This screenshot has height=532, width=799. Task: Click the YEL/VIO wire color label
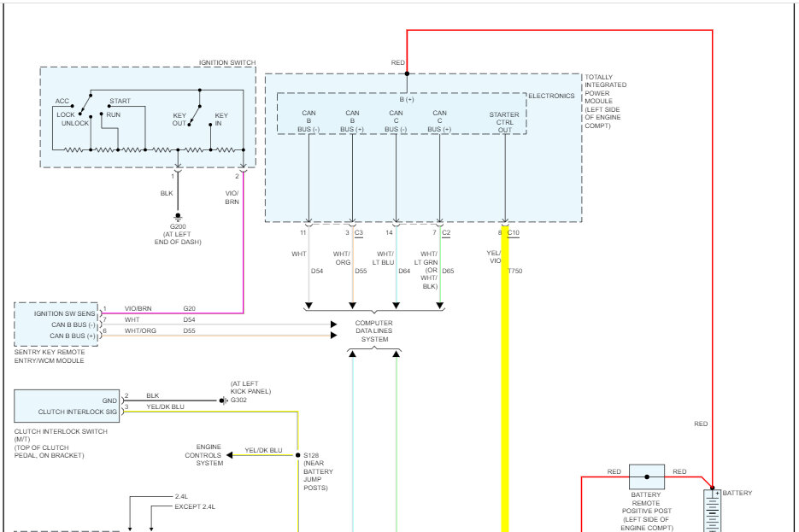[x=494, y=256]
